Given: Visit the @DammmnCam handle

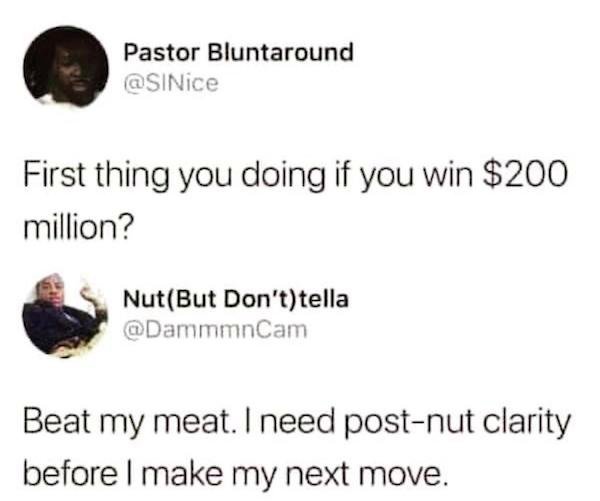Looking at the screenshot, I should click(215, 330).
